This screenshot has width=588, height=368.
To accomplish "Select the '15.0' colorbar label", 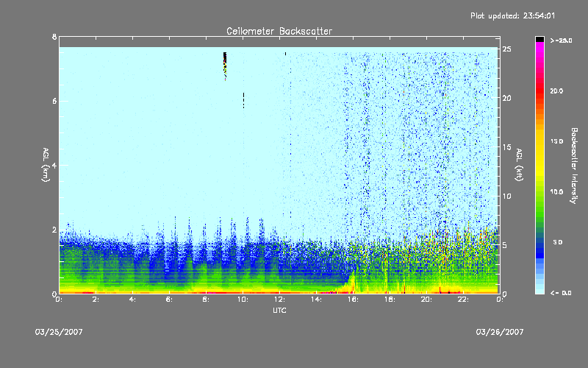I will point(556,141).
